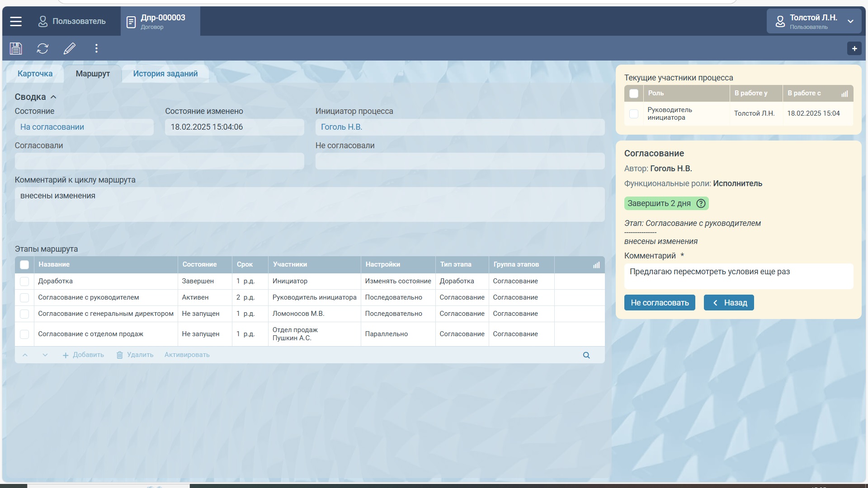Click the pencil edit icon
Screen dimensions: 868x488
(x=70, y=48)
